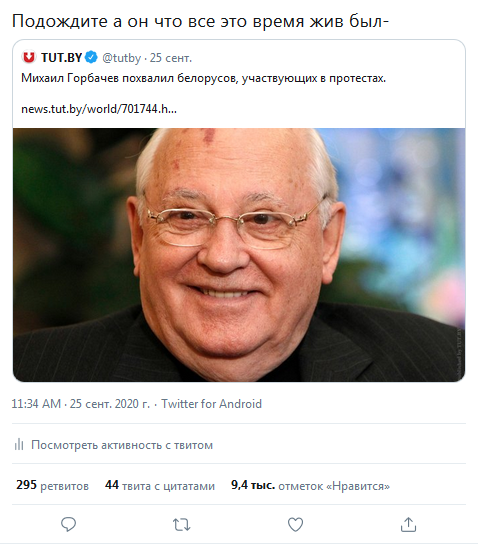Image resolution: width=478 pixels, height=544 pixels.
Task: Open Посмотреть активность с твитом
Action: [x=122, y=445]
